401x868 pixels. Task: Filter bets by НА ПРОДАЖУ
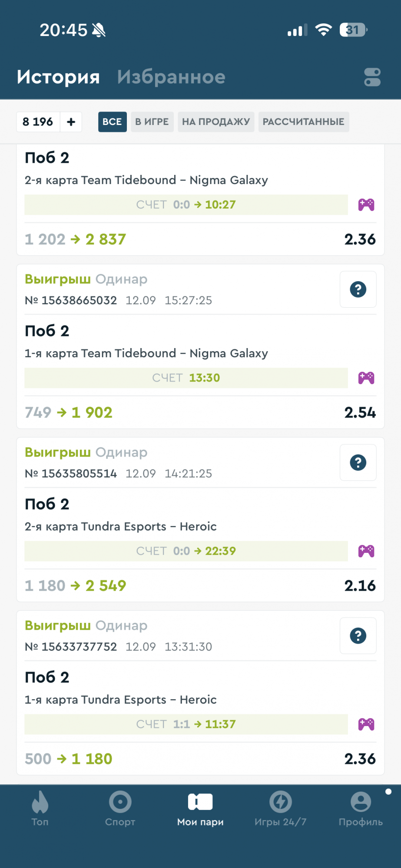(216, 122)
